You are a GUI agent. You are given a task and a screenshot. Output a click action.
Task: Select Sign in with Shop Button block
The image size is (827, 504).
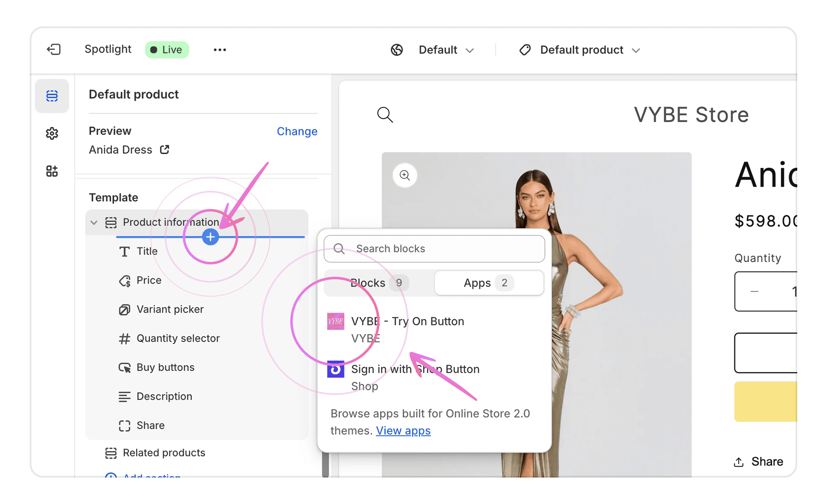434,377
